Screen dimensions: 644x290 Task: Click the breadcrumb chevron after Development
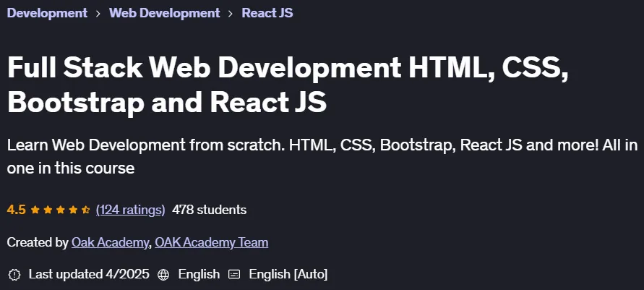[x=98, y=14]
